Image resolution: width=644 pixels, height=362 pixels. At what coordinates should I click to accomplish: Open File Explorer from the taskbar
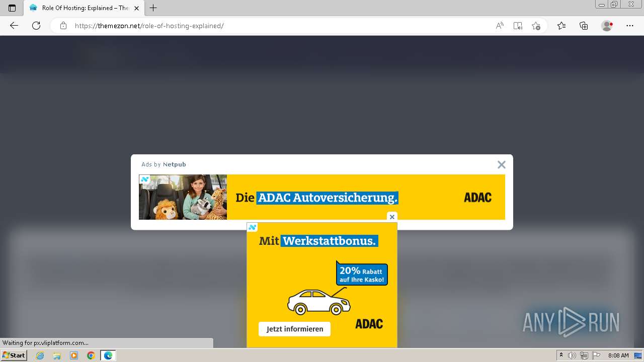point(57,355)
